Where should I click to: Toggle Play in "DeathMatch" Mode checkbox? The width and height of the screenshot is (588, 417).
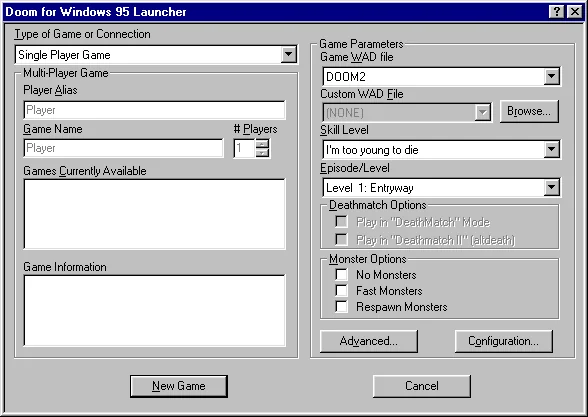[341, 222]
